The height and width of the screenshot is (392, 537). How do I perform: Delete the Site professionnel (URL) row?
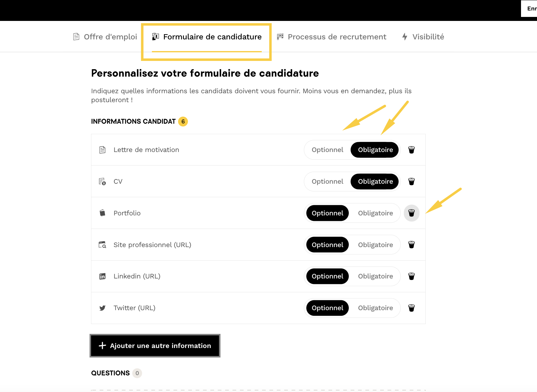(411, 245)
